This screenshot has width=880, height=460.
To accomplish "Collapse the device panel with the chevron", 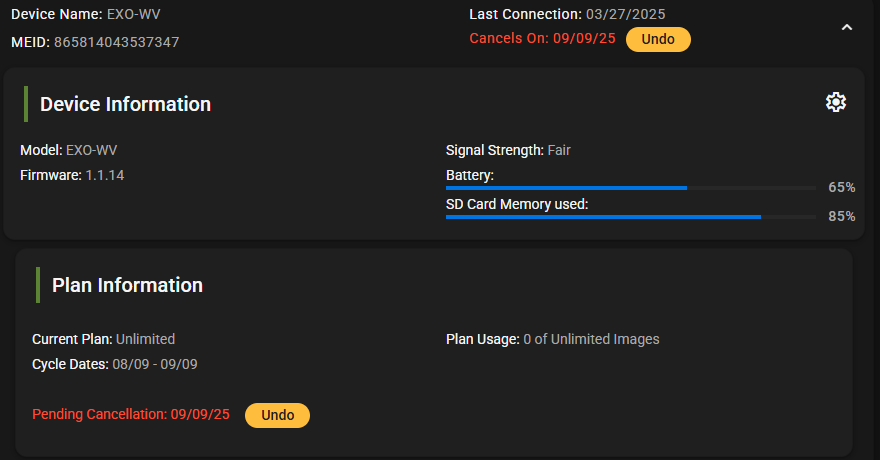I will coord(847,28).
